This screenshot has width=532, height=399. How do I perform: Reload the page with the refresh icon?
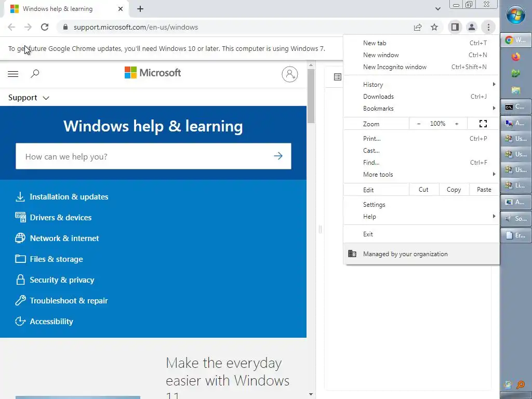pos(45,27)
